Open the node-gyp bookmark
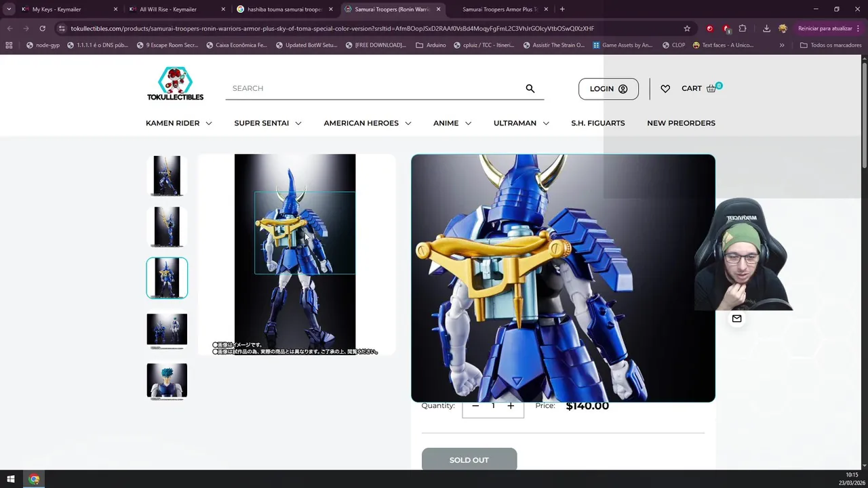 (x=42, y=45)
